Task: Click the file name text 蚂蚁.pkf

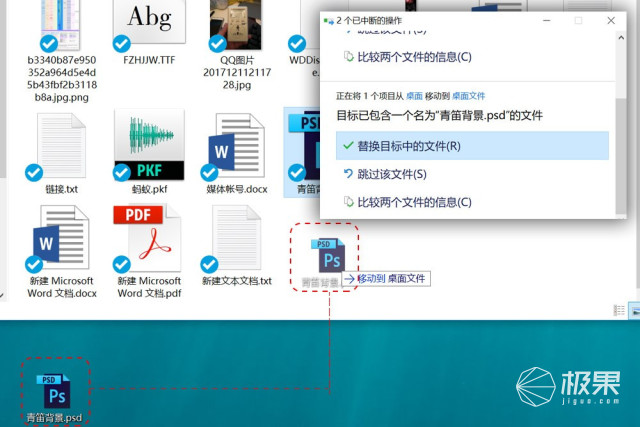Action: click(x=149, y=189)
